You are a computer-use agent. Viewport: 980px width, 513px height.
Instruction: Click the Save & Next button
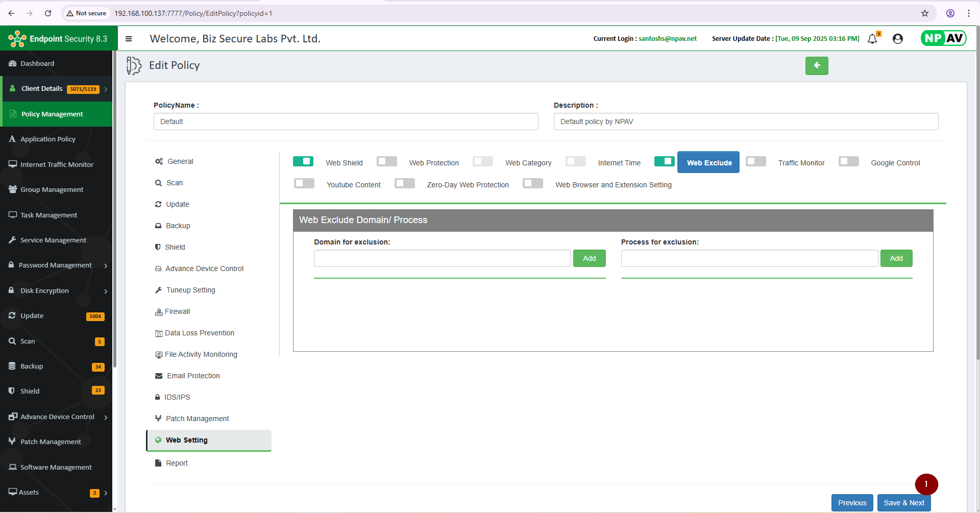[x=904, y=503]
